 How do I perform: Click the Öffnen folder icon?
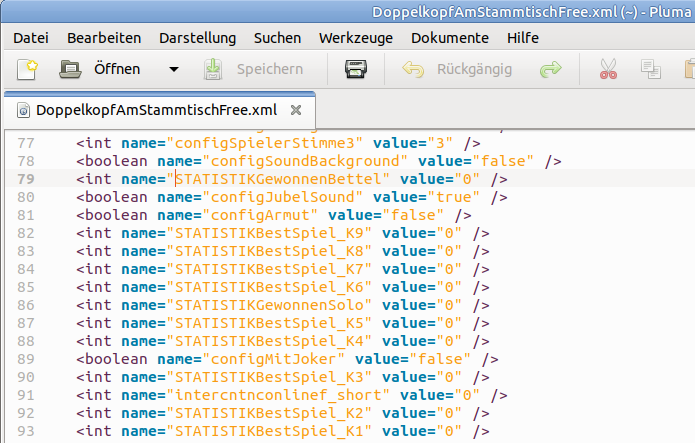(x=70, y=70)
